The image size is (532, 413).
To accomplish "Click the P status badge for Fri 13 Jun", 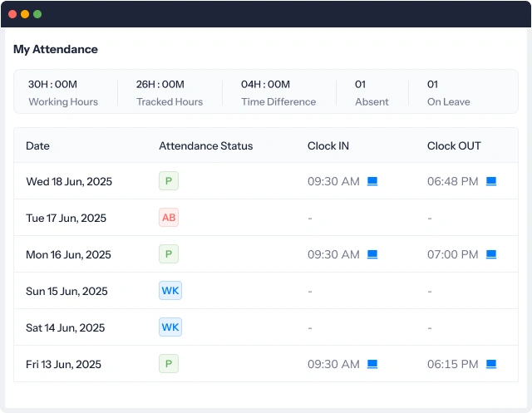I will click(x=169, y=364).
